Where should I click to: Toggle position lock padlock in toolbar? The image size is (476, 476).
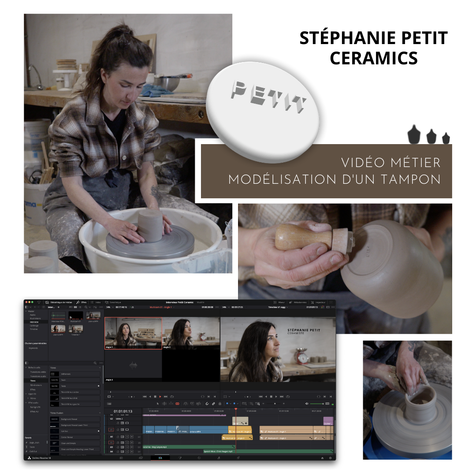(x=220, y=404)
